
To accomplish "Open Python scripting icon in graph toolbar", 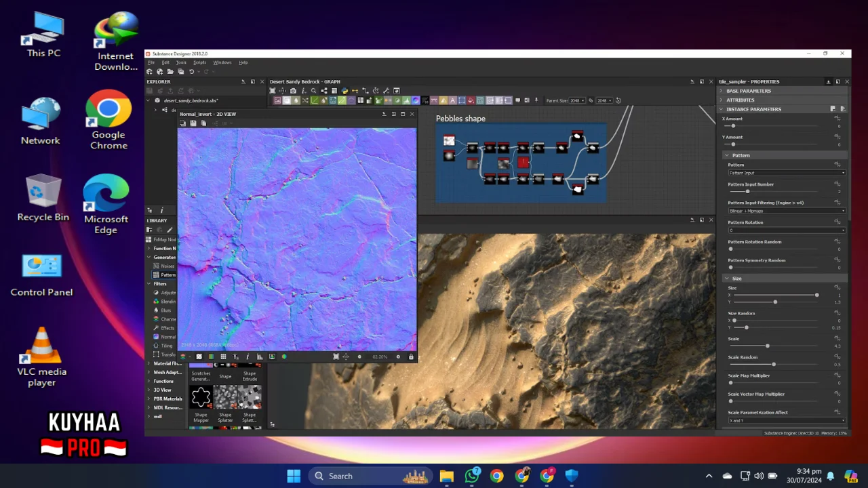I will pos(344,90).
